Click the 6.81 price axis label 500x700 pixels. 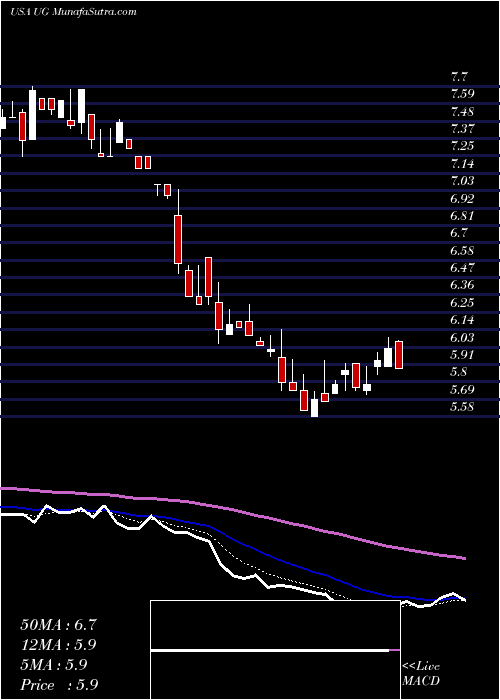point(462,216)
